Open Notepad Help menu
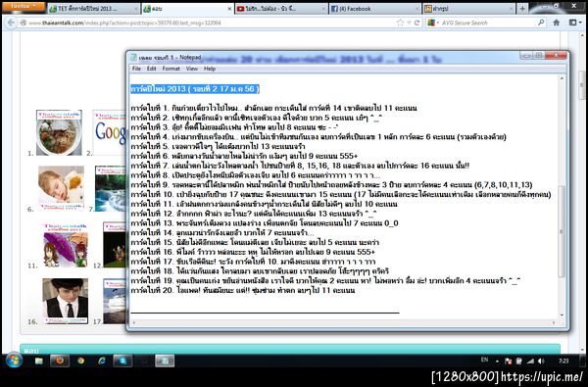The width and height of the screenshot is (588, 387). 210,69
